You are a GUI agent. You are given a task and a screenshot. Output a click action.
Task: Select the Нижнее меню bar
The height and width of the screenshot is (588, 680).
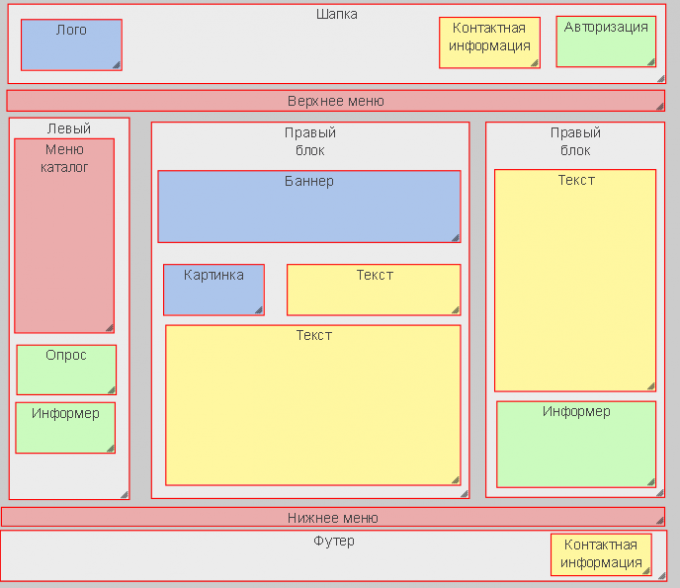pyautogui.click(x=332, y=517)
